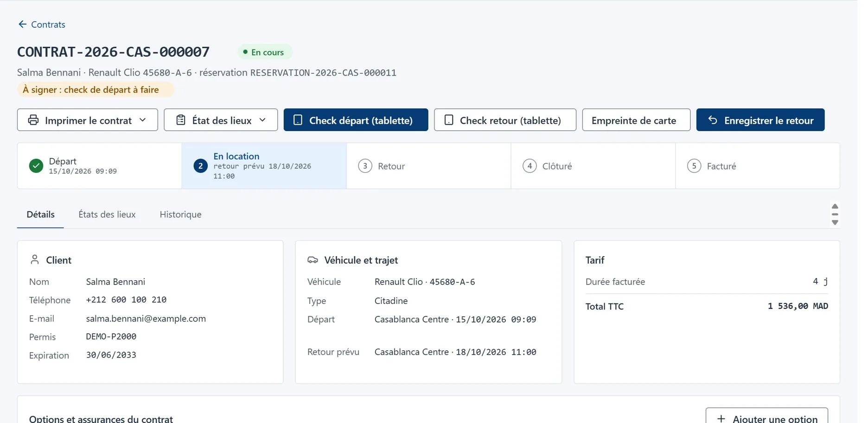Expand the Imprimer le contrat dropdown chevron
This screenshot has height=423, width=868.
[143, 120]
